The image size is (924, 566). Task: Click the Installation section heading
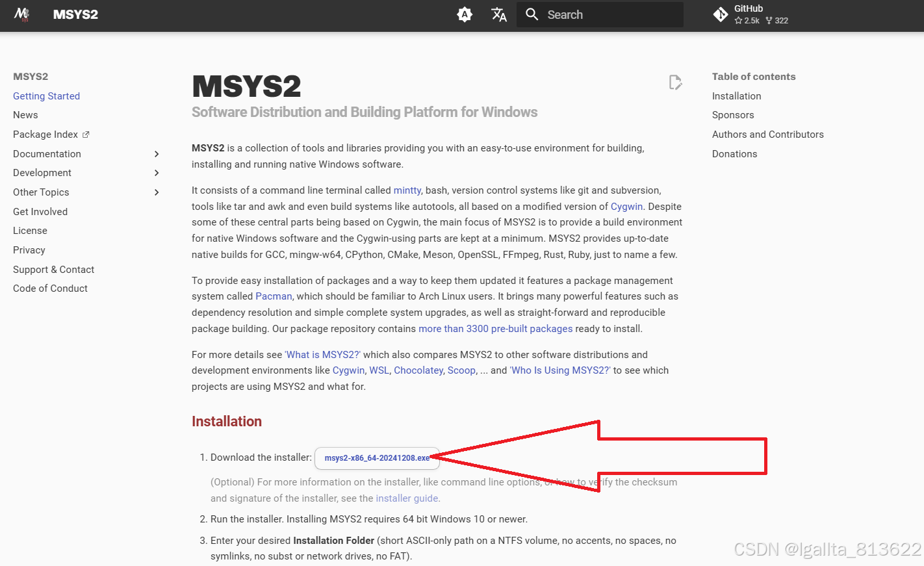227,422
